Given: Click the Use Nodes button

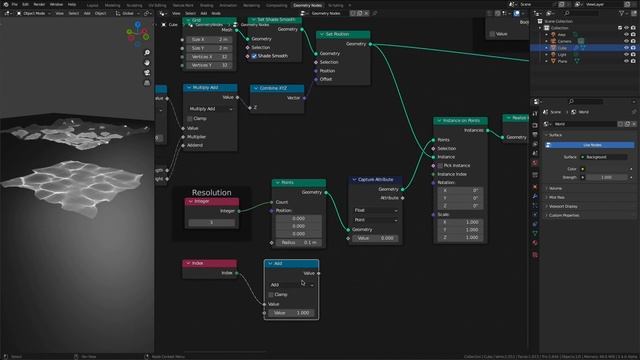Looking at the screenshot, I should (589, 145).
